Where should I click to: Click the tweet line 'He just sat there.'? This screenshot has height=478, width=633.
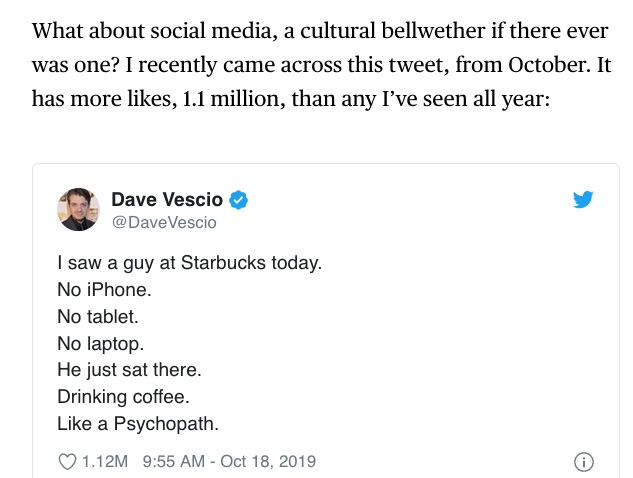click(129, 370)
